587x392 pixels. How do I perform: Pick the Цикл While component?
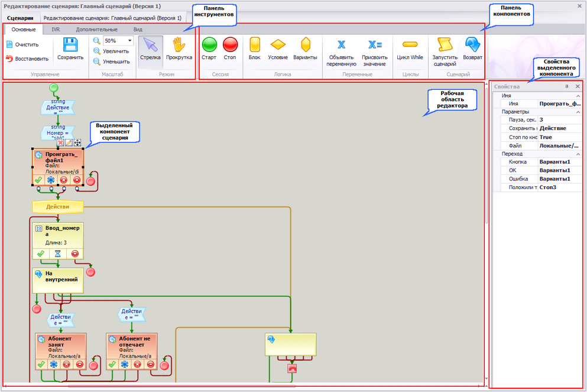pos(410,48)
